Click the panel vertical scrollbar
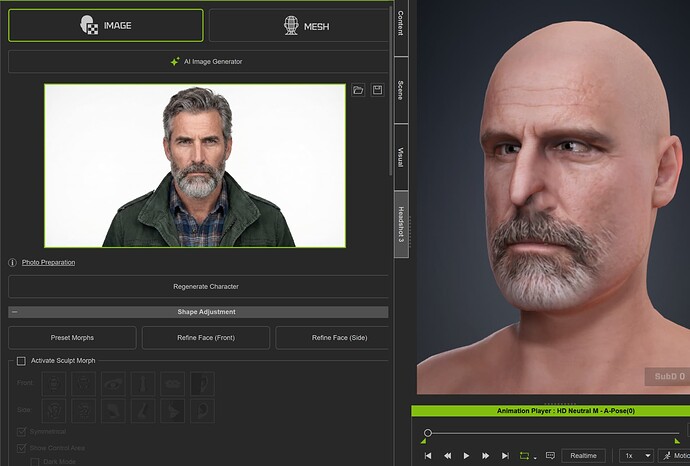The width and height of the screenshot is (690, 466). pyautogui.click(x=391, y=92)
